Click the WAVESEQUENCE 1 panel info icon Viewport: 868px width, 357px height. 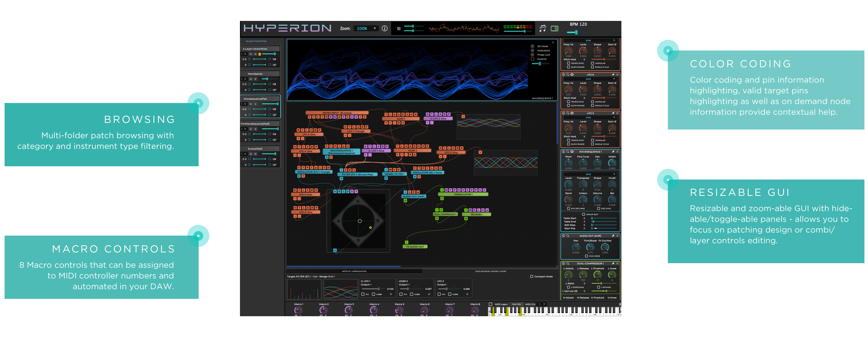[563, 152]
